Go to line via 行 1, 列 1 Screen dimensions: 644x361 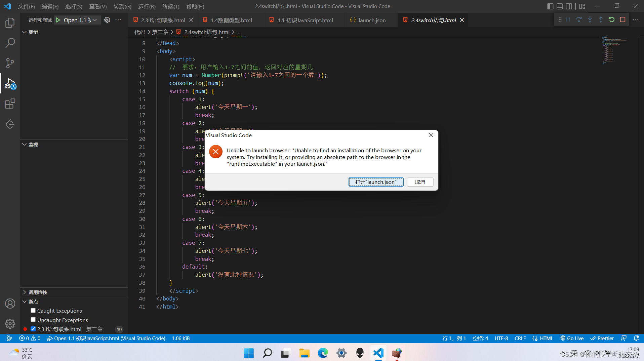pyautogui.click(x=454, y=338)
